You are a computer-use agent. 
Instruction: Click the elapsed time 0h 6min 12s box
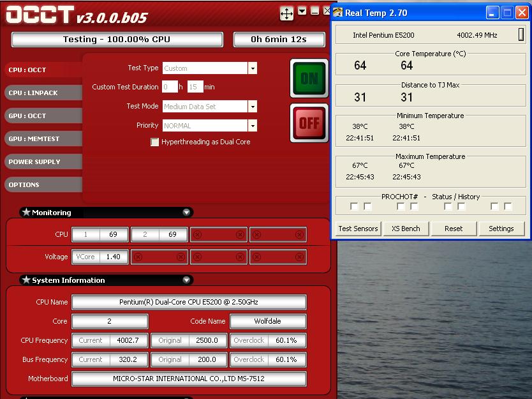(x=279, y=40)
